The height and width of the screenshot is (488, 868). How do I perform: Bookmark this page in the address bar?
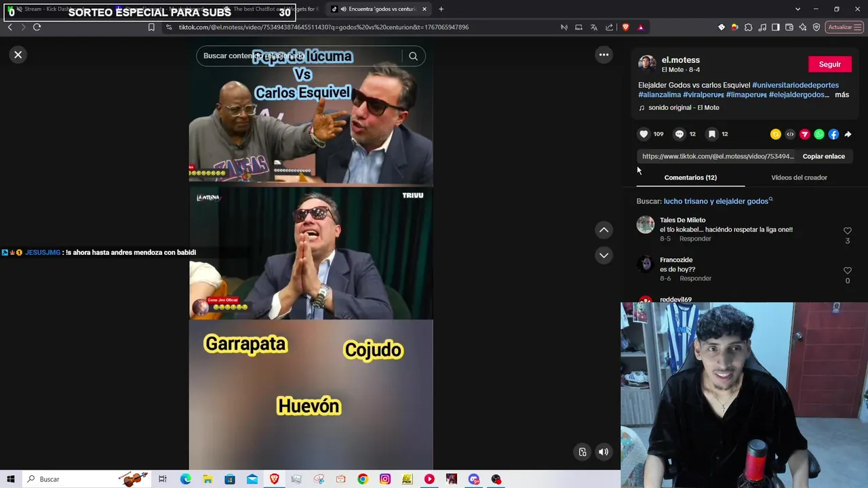tap(151, 27)
